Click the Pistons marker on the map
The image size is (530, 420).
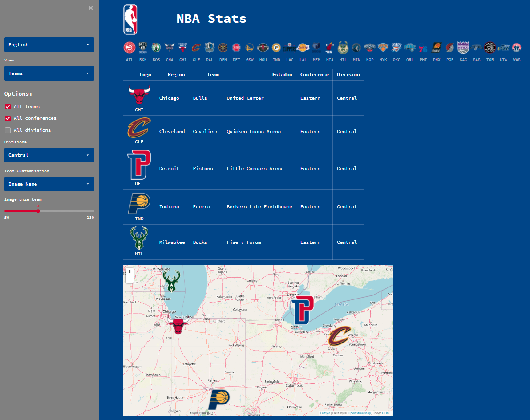pos(303,310)
